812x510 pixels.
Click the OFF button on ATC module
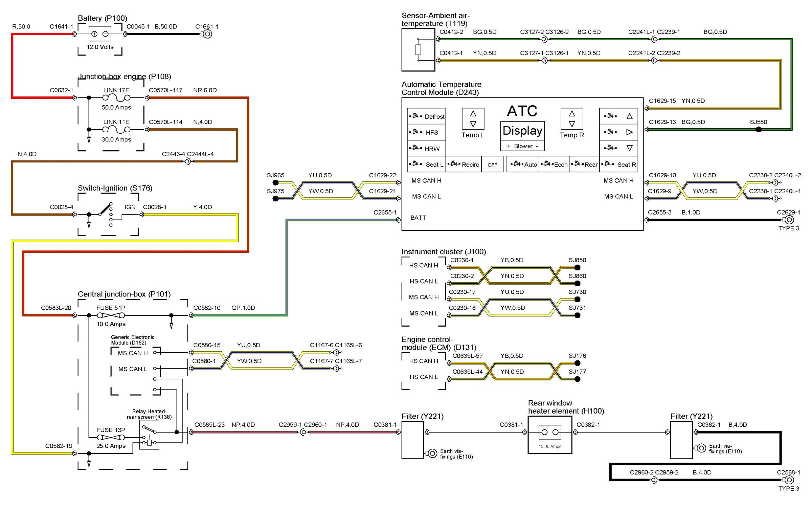tap(492, 165)
